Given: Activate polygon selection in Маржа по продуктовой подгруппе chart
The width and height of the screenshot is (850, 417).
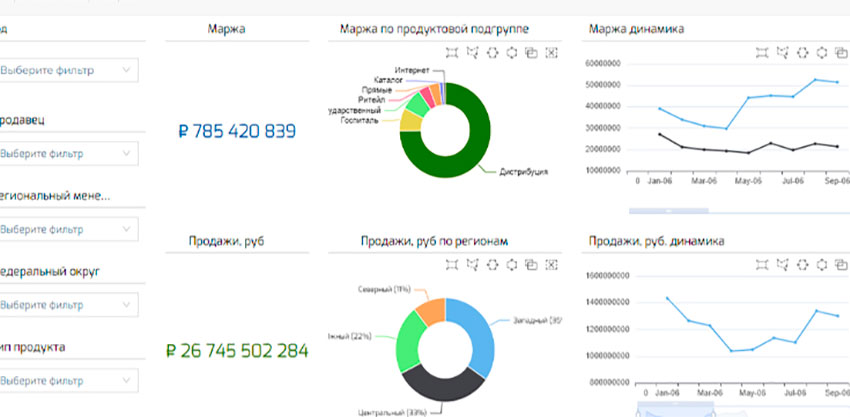Looking at the screenshot, I should tap(473, 53).
